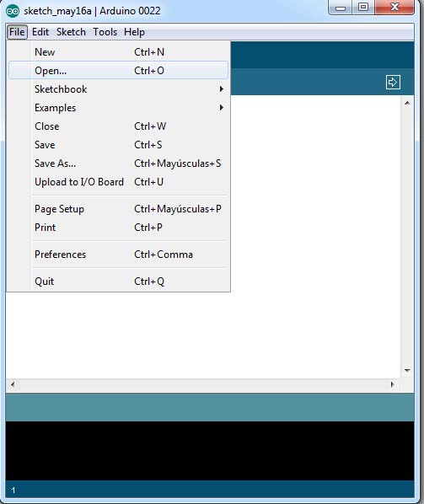Click the tab menu arrow icon
Viewport: 424px width, 504px height.
(393, 83)
